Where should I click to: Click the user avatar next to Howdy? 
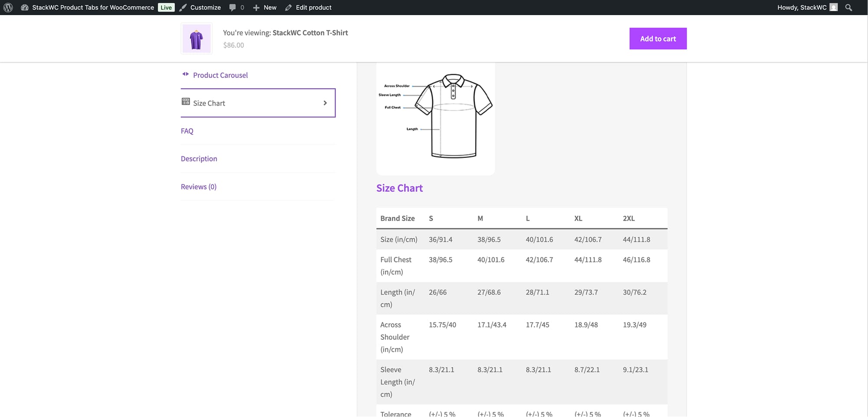click(833, 7)
